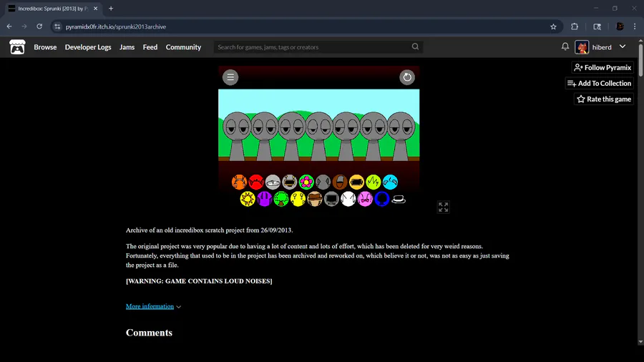This screenshot has height=362, width=644.
Task: Open the Feed page
Action: (x=150, y=47)
